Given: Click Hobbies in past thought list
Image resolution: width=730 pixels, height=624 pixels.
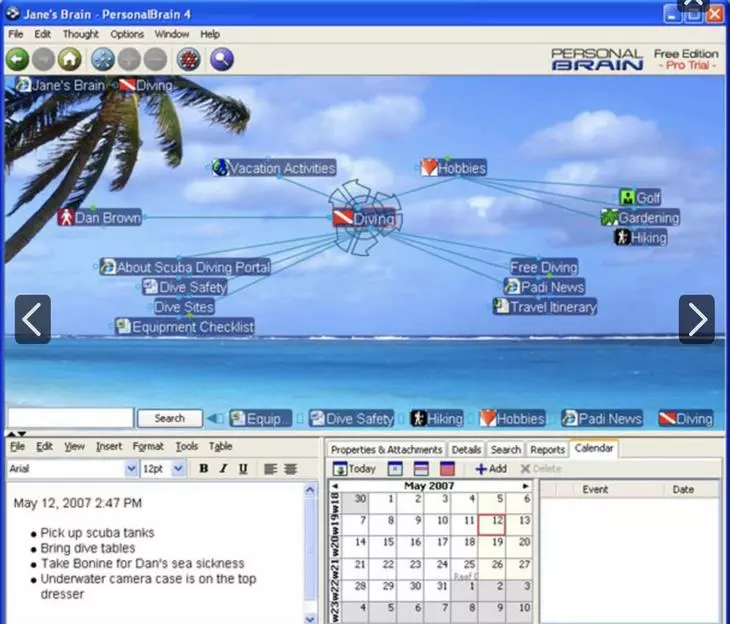Looking at the screenshot, I should click(x=513, y=418).
